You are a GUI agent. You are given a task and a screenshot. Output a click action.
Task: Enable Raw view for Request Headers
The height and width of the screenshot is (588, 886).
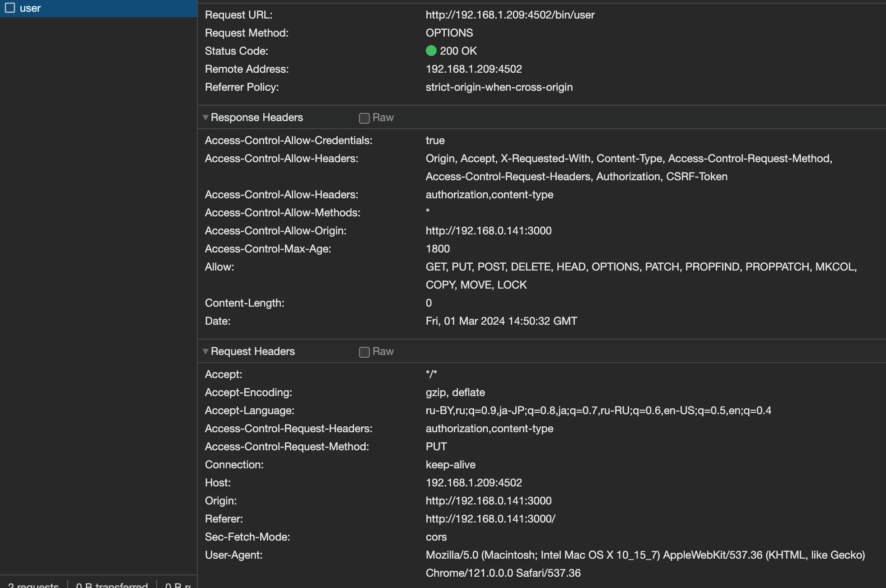pyautogui.click(x=364, y=352)
